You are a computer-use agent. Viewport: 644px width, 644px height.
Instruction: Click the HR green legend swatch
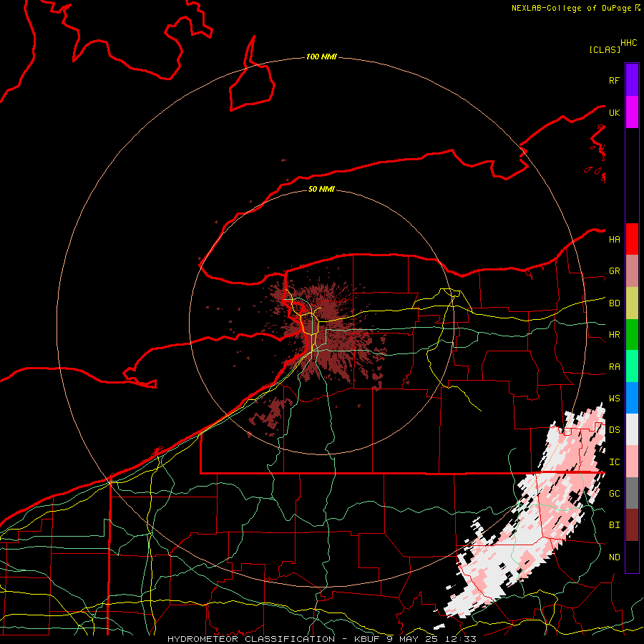click(632, 335)
